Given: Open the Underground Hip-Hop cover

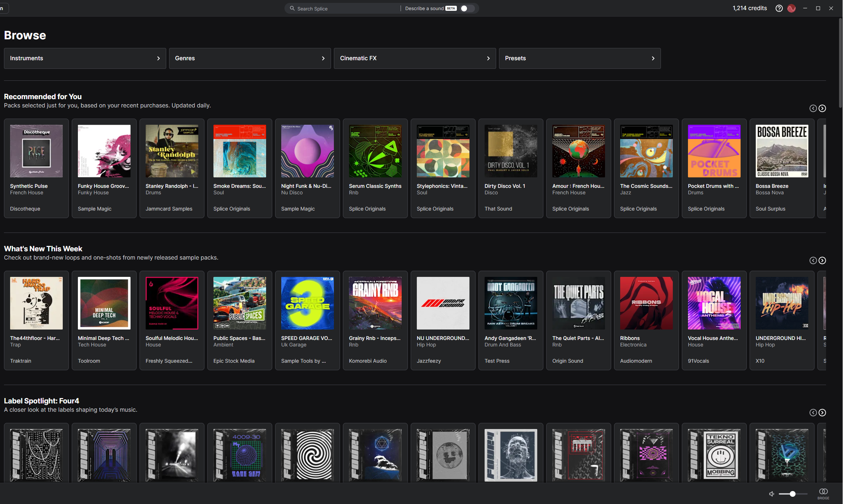Looking at the screenshot, I should (x=782, y=303).
